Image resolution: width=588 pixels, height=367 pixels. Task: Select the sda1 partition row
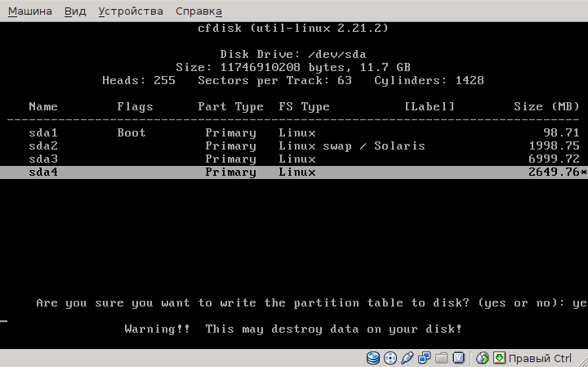pos(294,133)
